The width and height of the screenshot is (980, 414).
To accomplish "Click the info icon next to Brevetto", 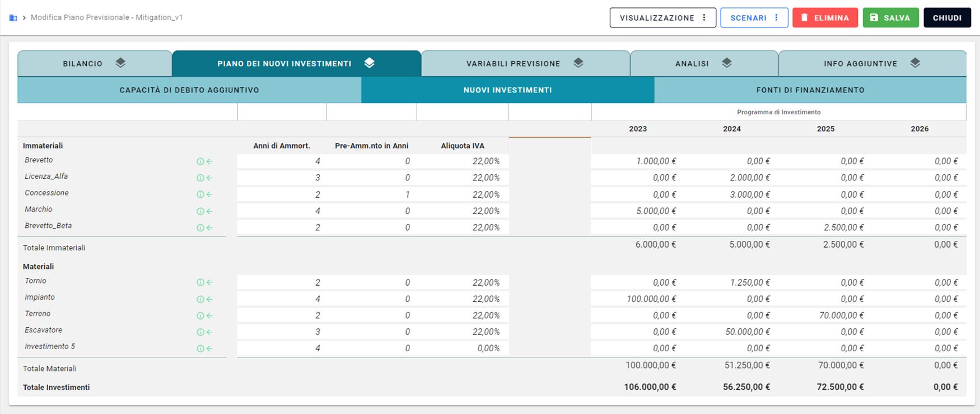I will [200, 161].
